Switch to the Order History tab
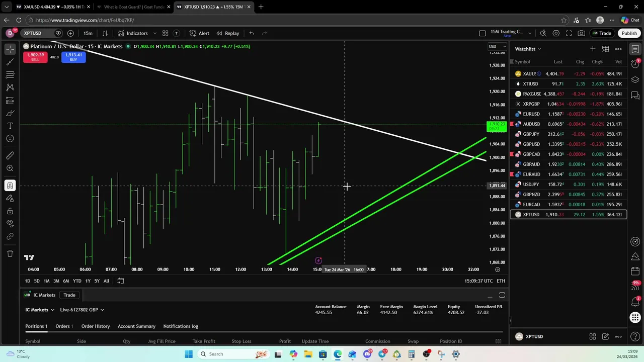 coord(96,326)
